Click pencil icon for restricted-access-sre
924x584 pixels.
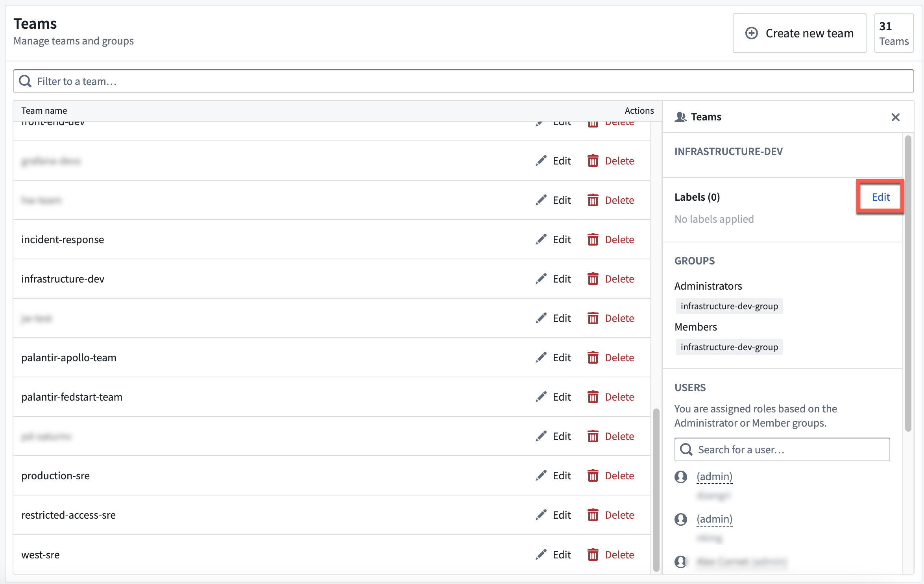[x=541, y=515]
